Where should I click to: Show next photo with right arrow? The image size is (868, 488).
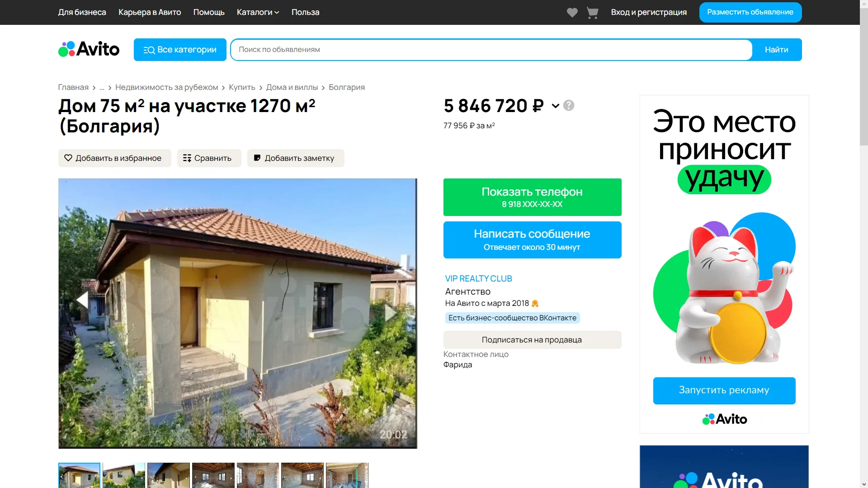click(x=392, y=313)
